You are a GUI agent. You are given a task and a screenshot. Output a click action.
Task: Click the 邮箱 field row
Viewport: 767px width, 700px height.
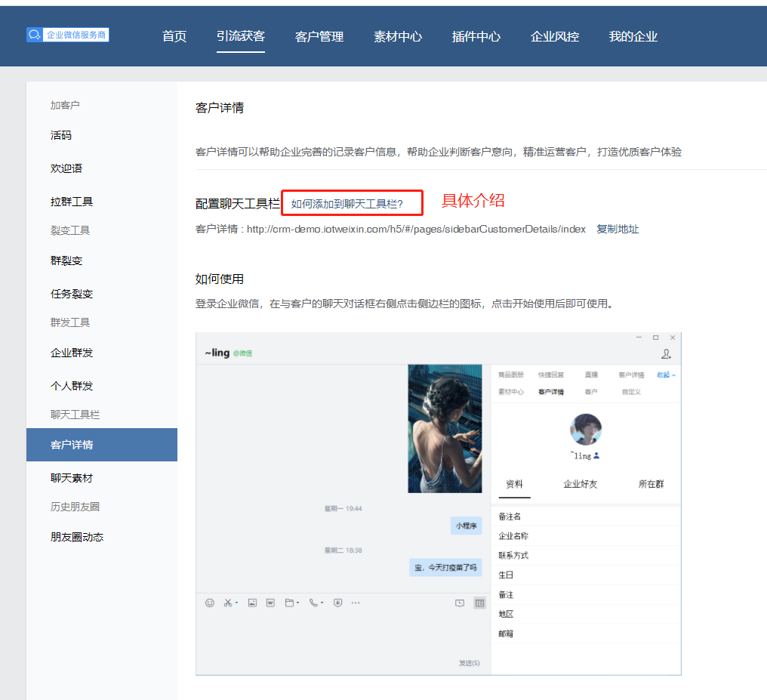point(586,634)
